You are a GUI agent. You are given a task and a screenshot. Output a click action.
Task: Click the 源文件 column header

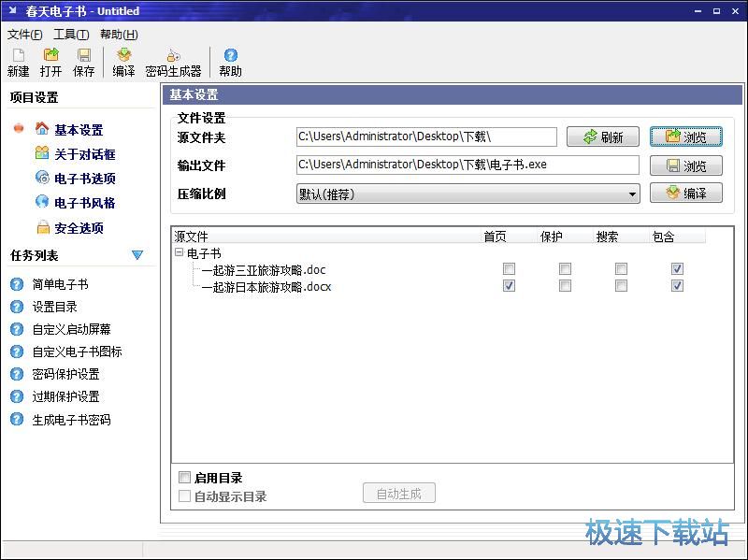click(x=326, y=237)
